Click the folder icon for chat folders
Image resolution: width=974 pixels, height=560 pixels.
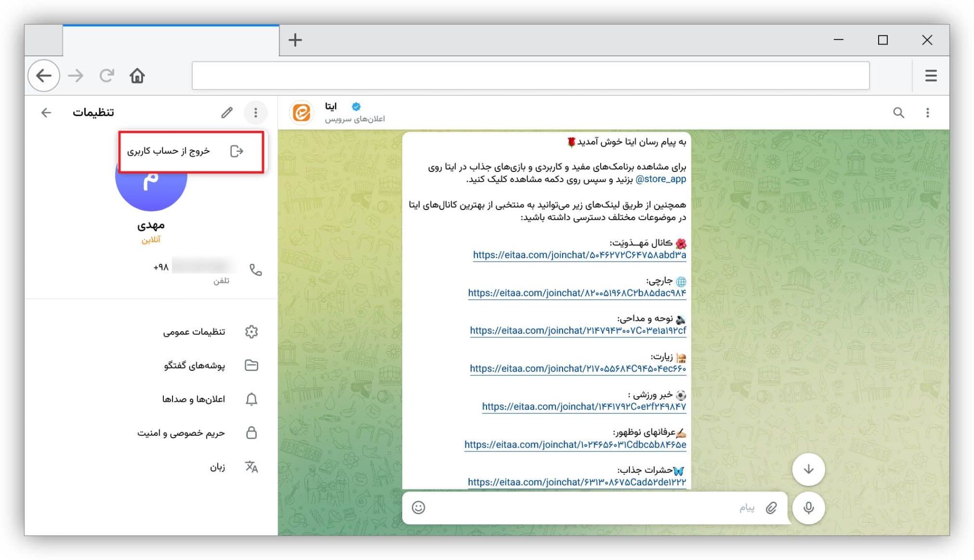pos(252,365)
